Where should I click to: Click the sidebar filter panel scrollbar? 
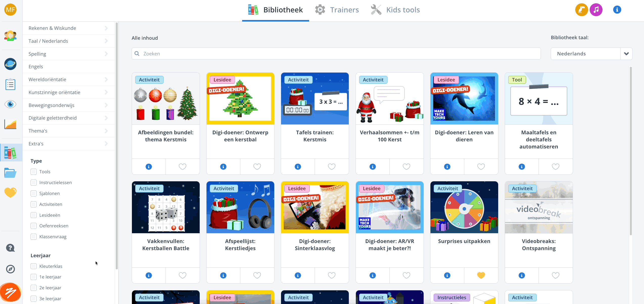[x=117, y=146]
